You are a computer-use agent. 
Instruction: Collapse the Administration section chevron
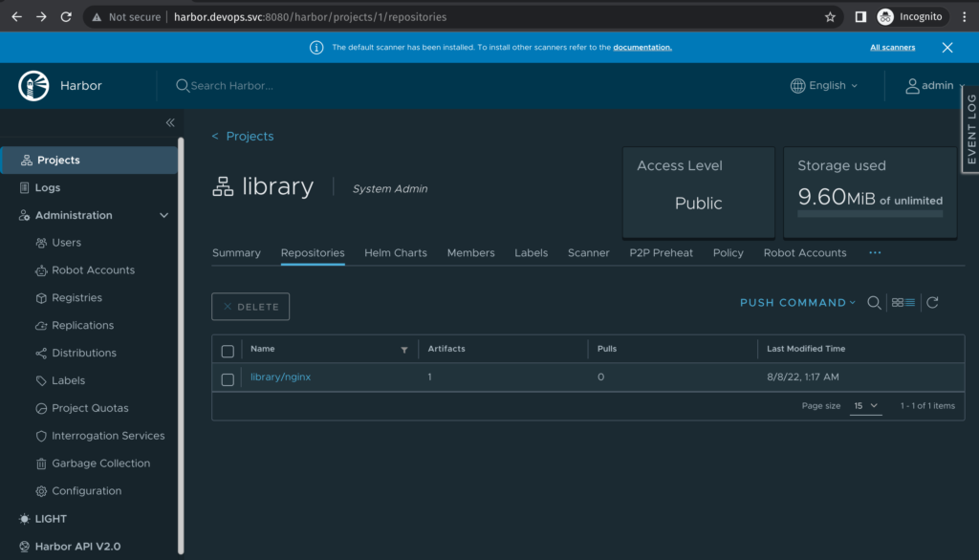point(163,215)
